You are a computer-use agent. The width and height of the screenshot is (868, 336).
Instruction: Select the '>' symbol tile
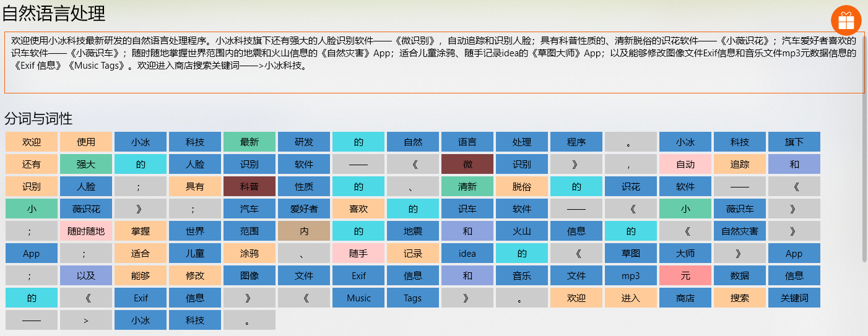point(86,320)
